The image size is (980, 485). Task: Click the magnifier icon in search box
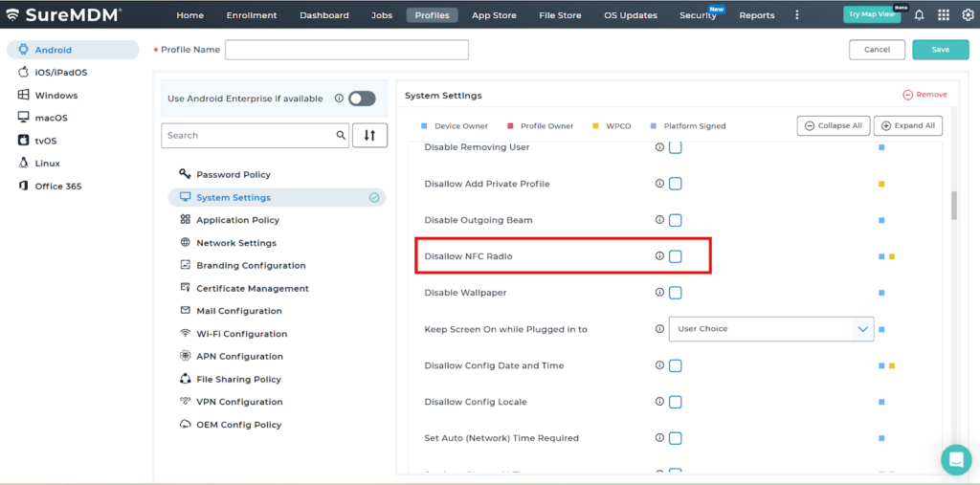[x=341, y=136]
